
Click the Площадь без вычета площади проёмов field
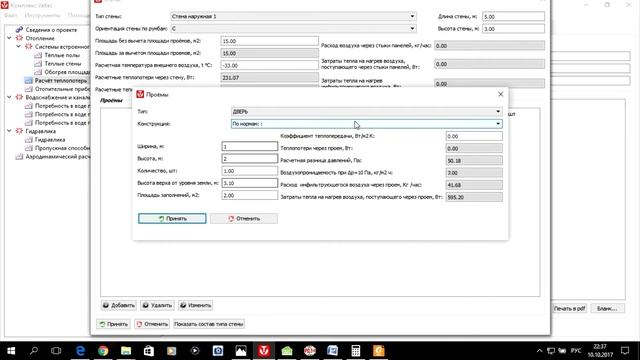(269, 41)
